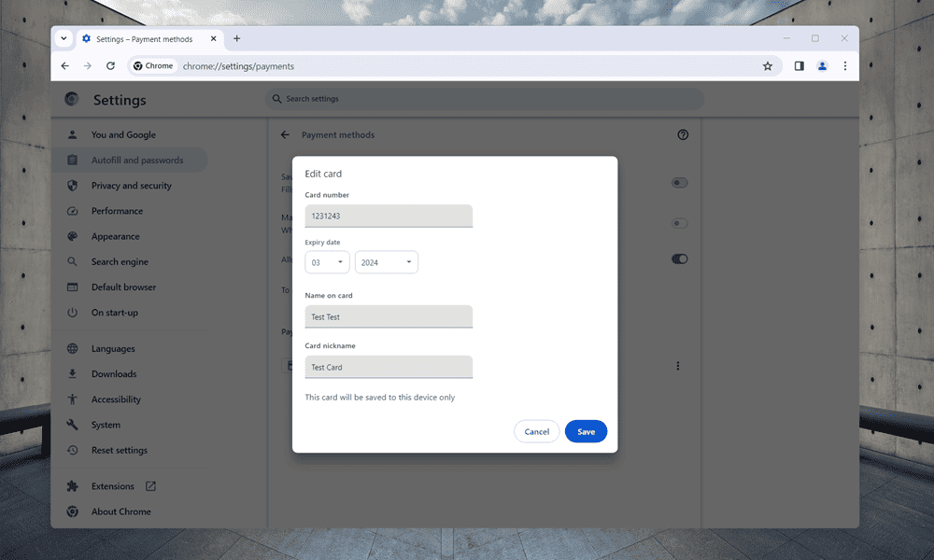The width and height of the screenshot is (934, 560).
Task: Open the Chrome profile avatar menu
Action: 822,66
